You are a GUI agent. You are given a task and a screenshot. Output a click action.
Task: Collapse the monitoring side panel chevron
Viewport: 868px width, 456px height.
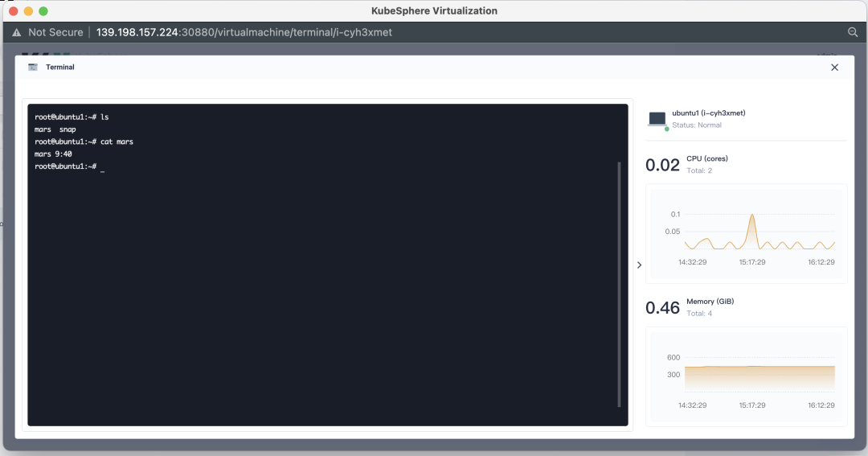[639, 265]
